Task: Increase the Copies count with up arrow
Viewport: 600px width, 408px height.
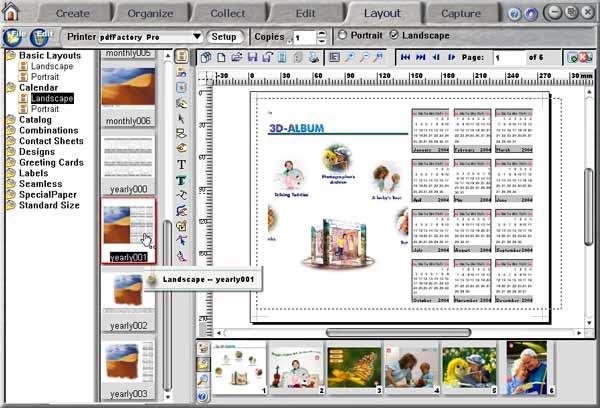Action: click(x=322, y=33)
